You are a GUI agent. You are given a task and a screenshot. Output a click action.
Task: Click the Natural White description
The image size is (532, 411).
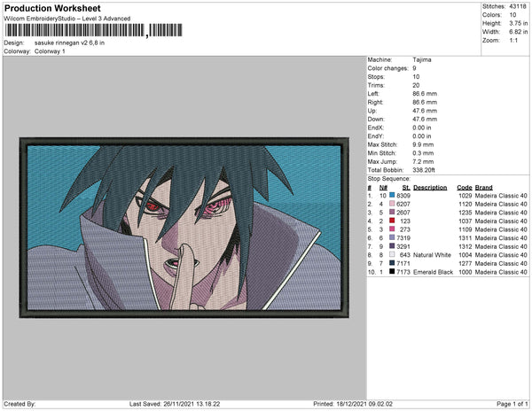click(x=432, y=255)
